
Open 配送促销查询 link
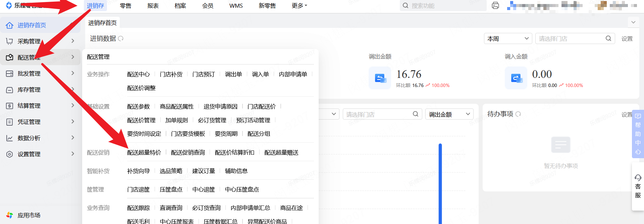pos(188,152)
